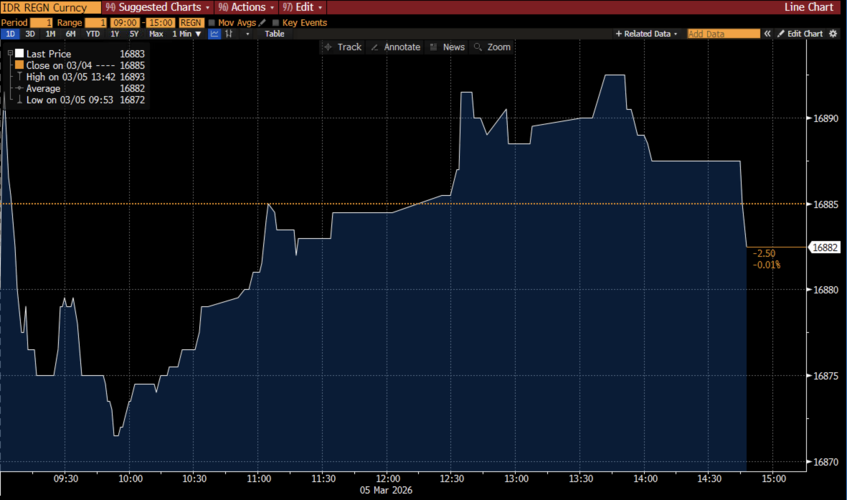Screen dimensions: 847x500
Task: Click the white Last Price color swatch
Action: coord(18,53)
